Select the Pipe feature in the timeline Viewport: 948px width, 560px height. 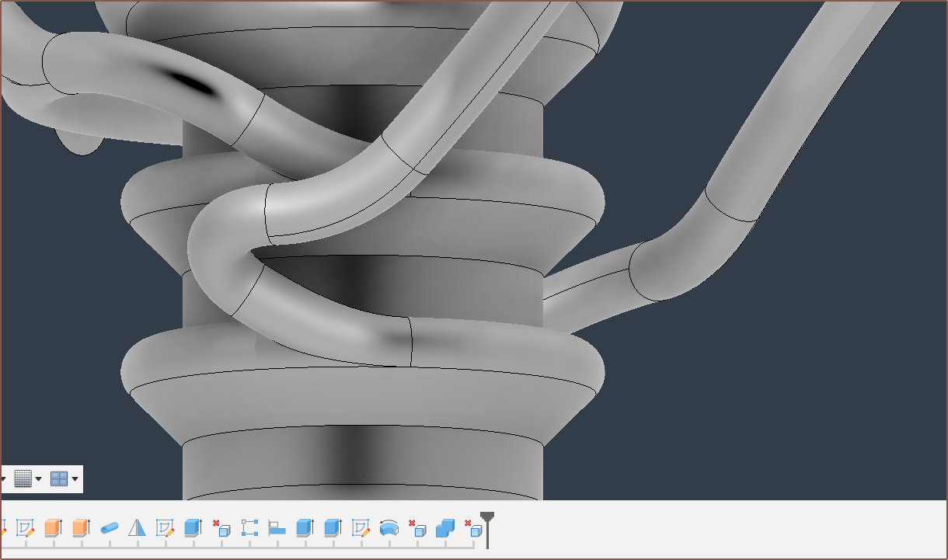pos(110,529)
